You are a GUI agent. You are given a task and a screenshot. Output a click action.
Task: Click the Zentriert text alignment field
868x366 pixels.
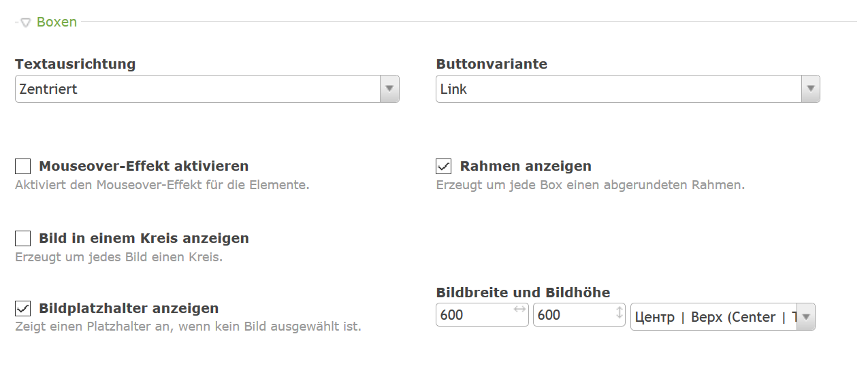click(197, 88)
